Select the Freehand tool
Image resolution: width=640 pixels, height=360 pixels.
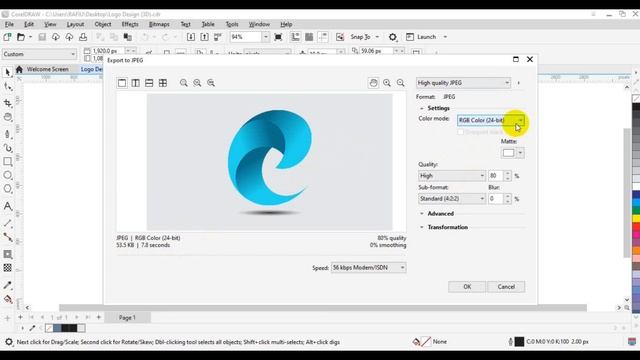click(7, 133)
